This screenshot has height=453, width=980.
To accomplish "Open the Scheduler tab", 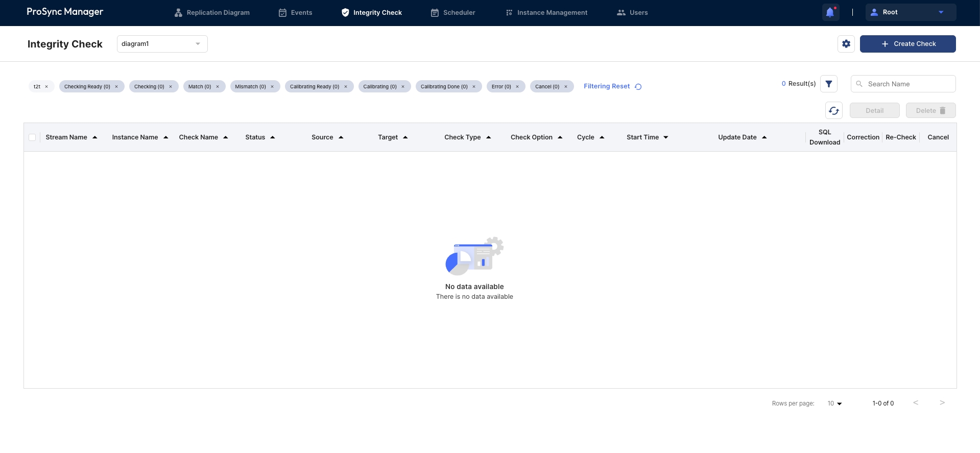I will coord(453,13).
